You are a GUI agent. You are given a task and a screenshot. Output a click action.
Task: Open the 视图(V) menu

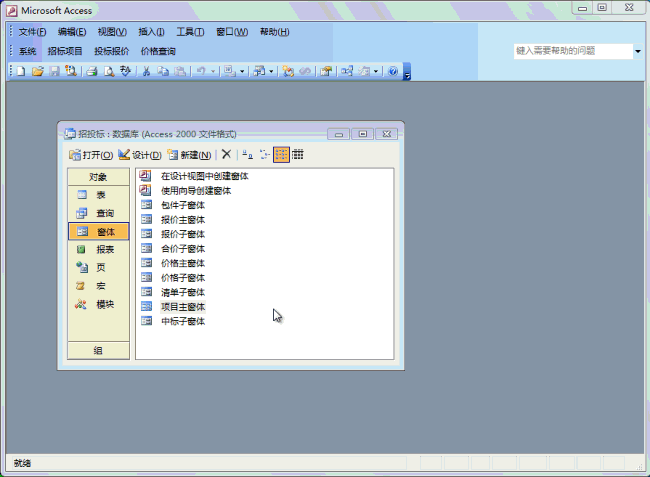[112, 32]
